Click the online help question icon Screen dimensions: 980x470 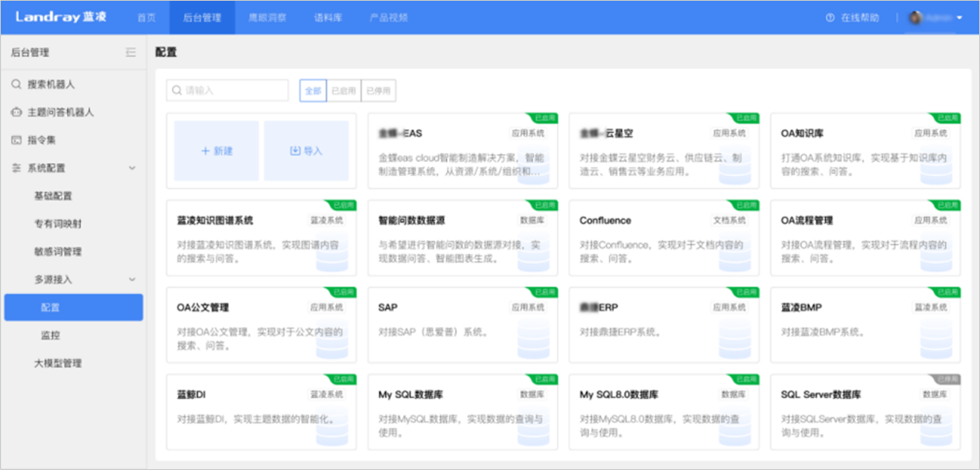(830, 18)
